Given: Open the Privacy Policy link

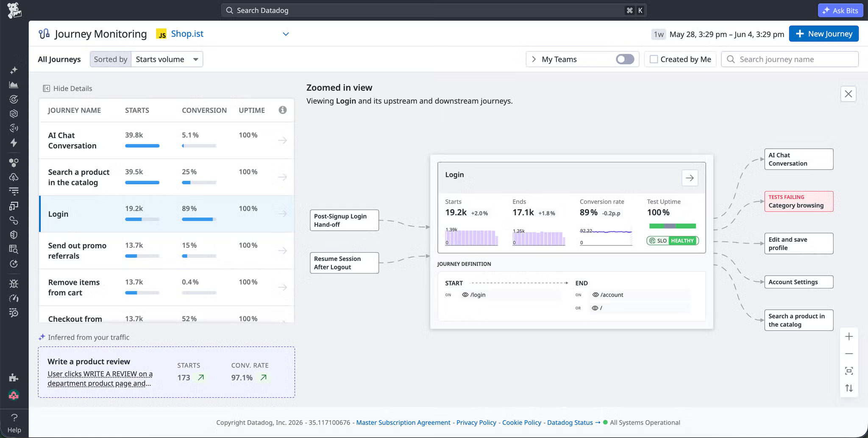Looking at the screenshot, I should pyautogui.click(x=476, y=422).
